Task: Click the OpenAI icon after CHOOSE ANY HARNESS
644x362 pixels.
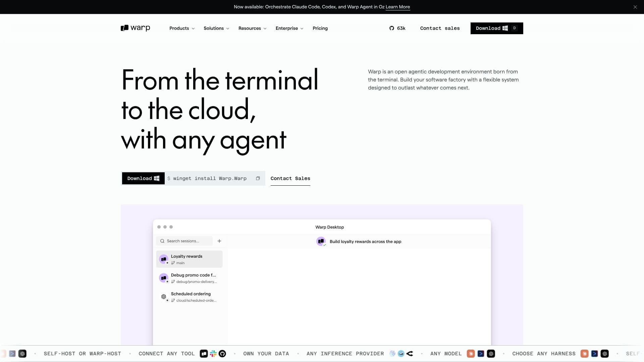Action: (x=604, y=354)
